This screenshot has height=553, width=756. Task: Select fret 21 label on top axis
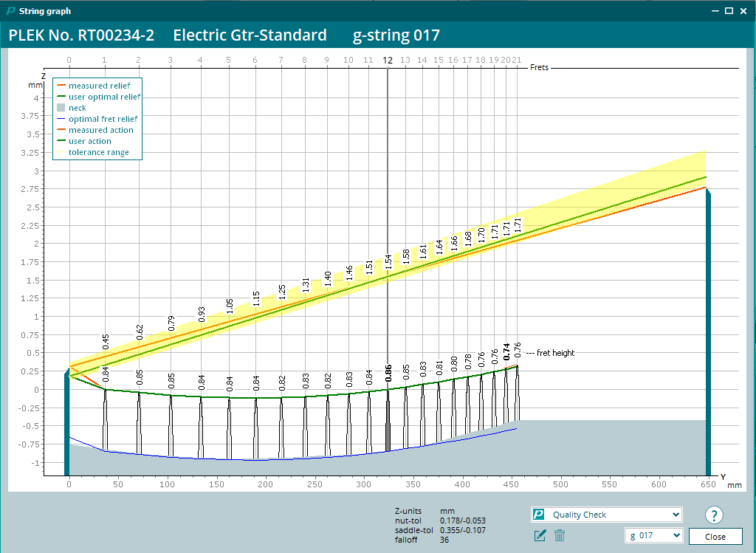pyautogui.click(x=516, y=60)
